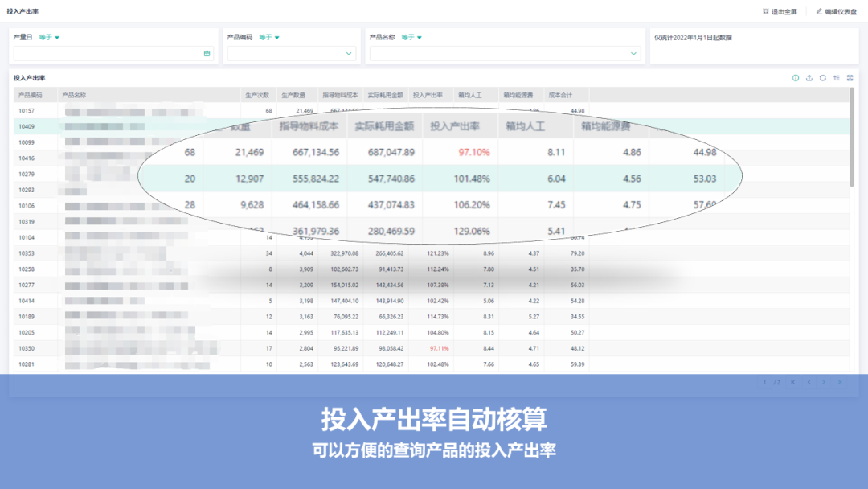Click inside the 产量日 date input field
This screenshot has height=489, width=868.
(104, 54)
